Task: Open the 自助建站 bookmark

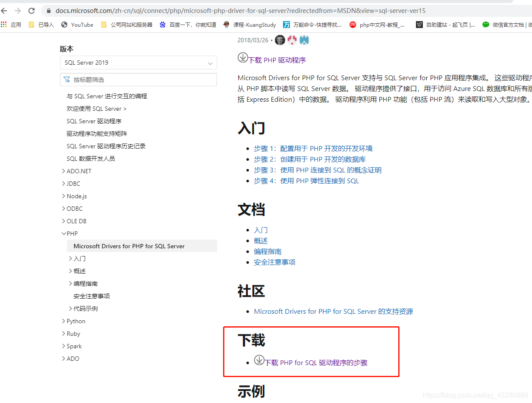Action: pyautogui.click(x=446, y=25)
